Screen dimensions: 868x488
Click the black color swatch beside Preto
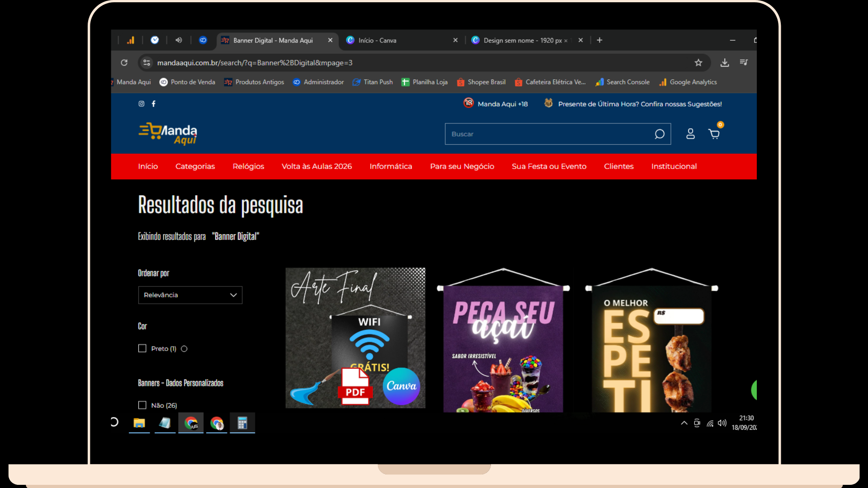click(184, 349)
